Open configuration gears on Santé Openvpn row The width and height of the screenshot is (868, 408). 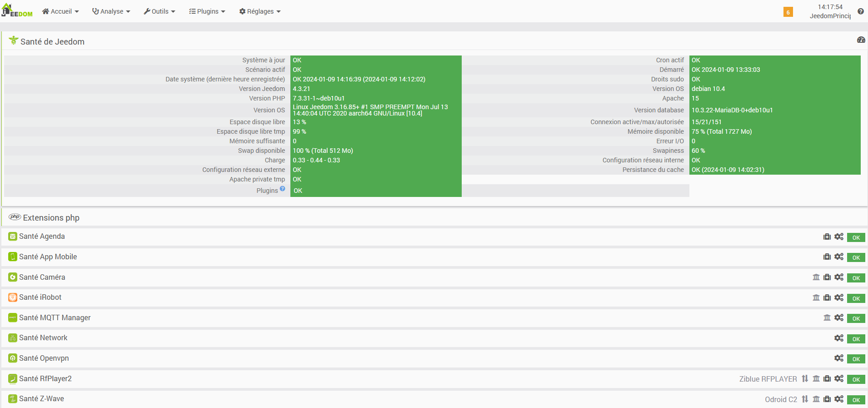[839, 358]
